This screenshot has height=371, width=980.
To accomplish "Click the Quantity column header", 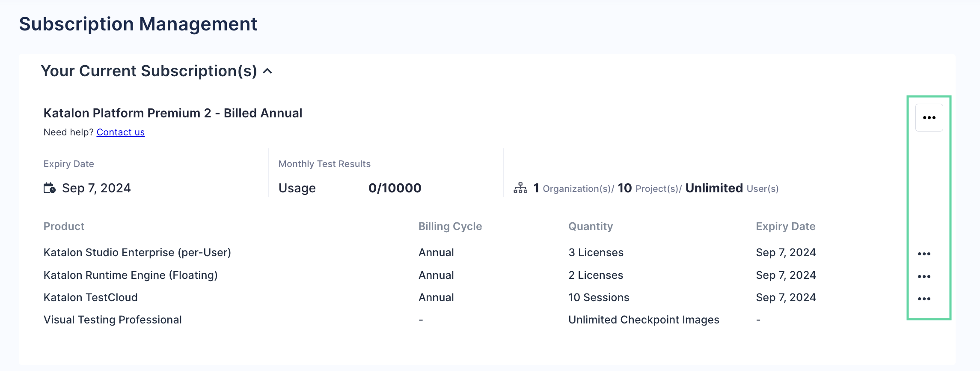I will click(590, 226).
